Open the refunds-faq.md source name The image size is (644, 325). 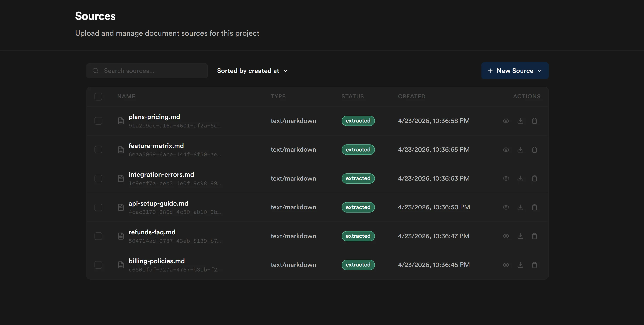coord(152,232)
